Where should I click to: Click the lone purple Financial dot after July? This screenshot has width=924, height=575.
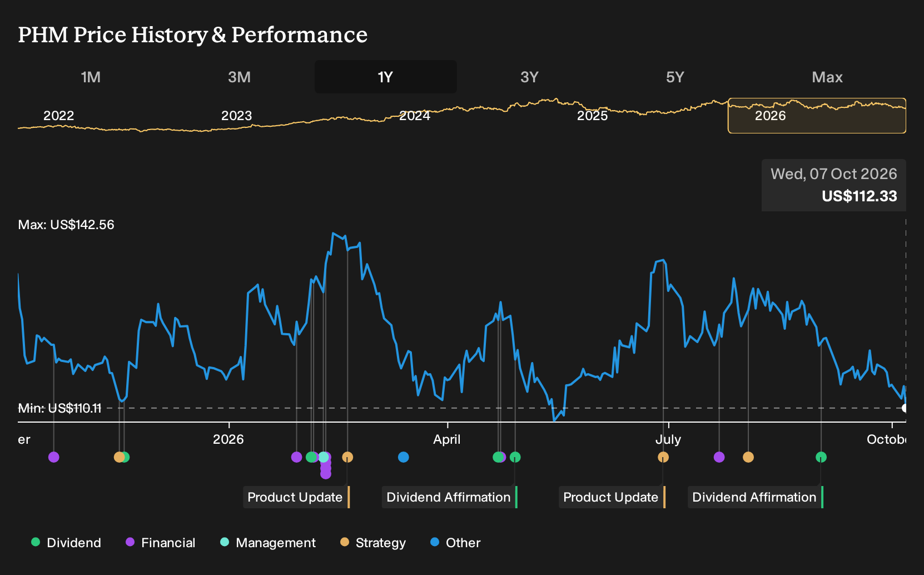[x=719, y=457]
